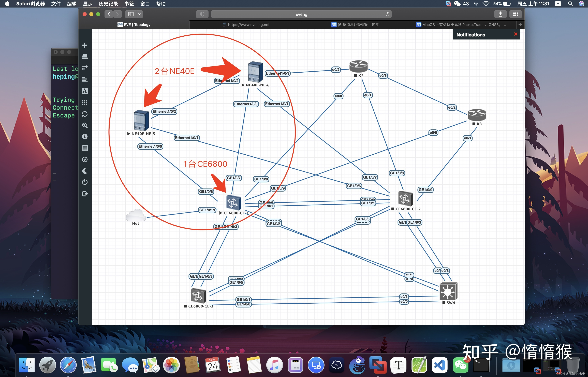Toggle night mode with the moon icon

(85, 171)
